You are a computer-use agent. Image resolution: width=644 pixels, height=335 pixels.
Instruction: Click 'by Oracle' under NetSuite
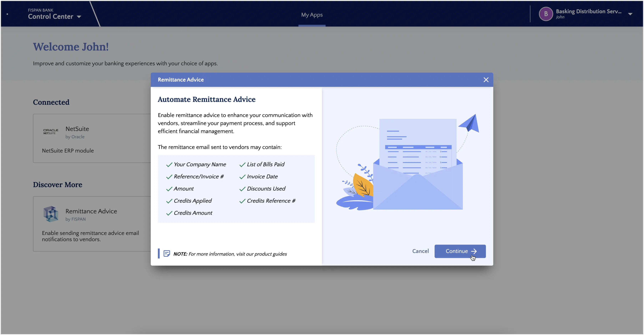pyautogui.click(x=75, y=137)
